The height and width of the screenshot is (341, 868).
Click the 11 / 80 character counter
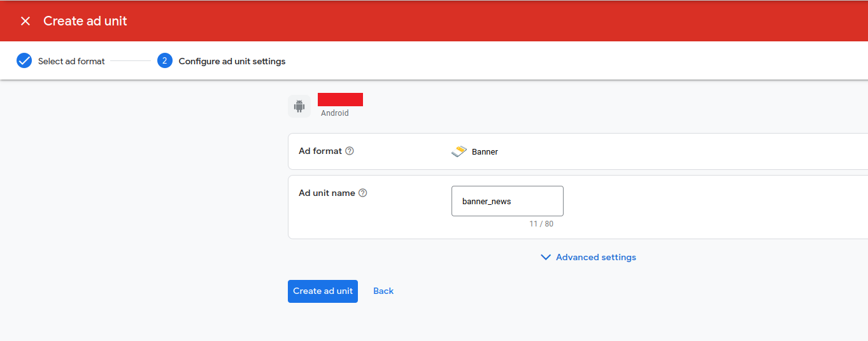coord(541,224)
